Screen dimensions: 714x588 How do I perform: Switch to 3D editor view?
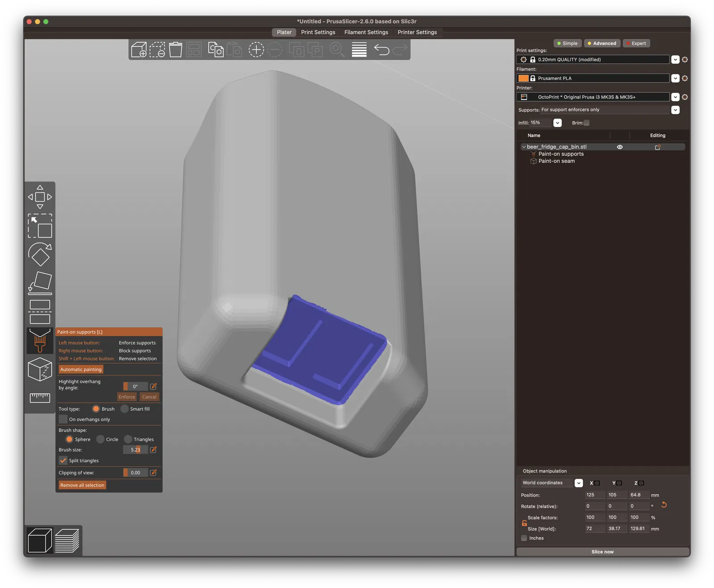[40, 540]
